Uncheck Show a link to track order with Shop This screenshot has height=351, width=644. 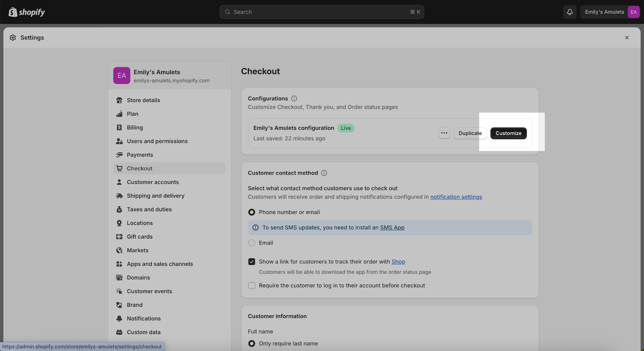click(252, 262)
